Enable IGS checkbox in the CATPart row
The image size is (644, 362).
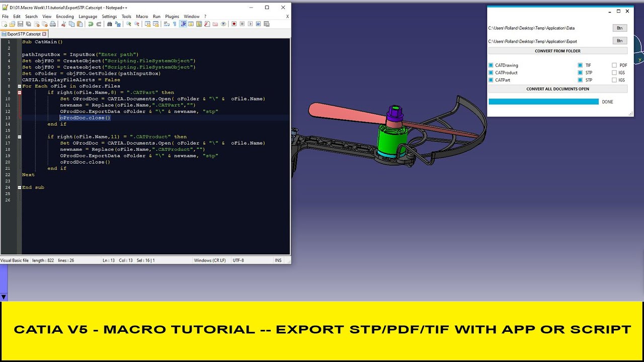pos(614,80)
